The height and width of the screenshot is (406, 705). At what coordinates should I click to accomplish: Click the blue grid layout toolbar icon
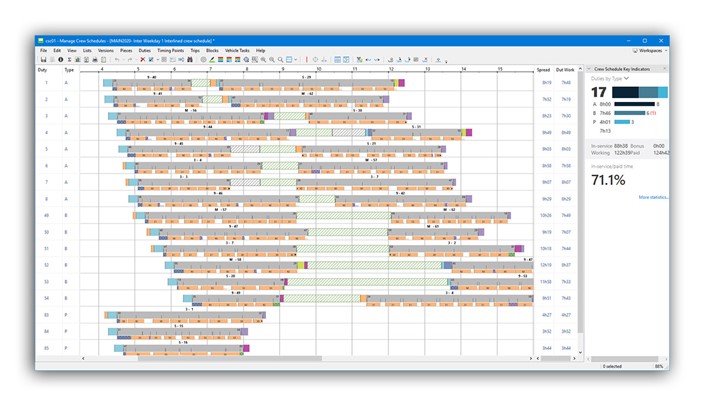point(338,59)
